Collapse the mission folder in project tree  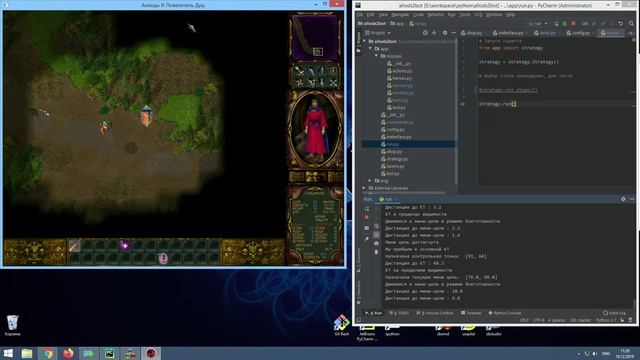pos(376,56)
